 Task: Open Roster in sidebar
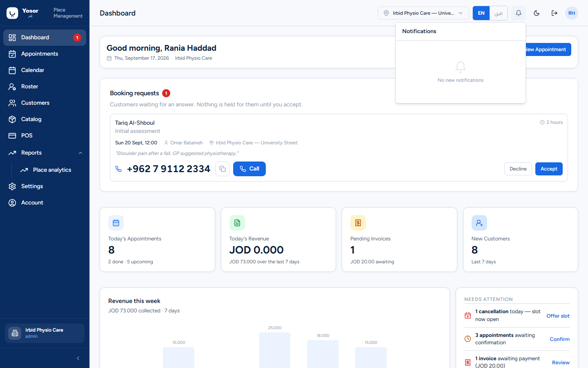[x=45, y=87]
